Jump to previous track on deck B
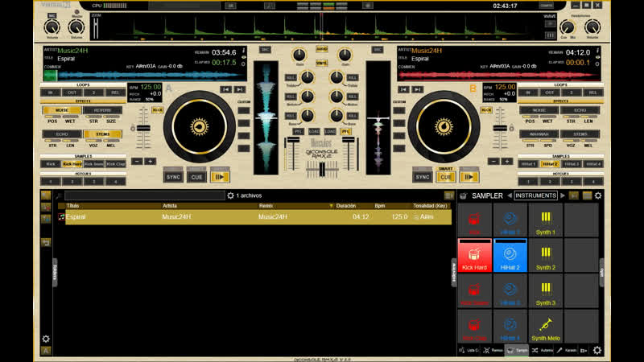644x362 pixels. pos(403,89)
